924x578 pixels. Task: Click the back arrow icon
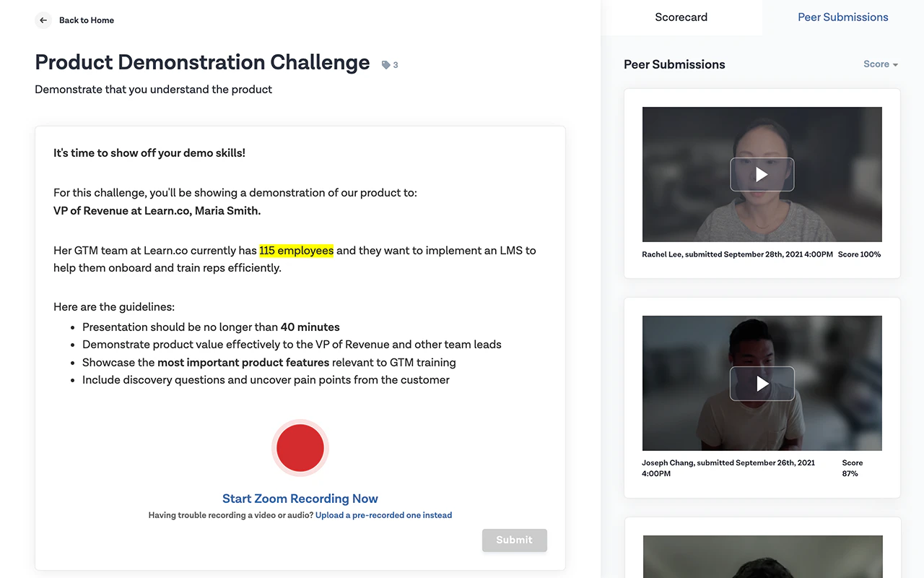point(43,20)
